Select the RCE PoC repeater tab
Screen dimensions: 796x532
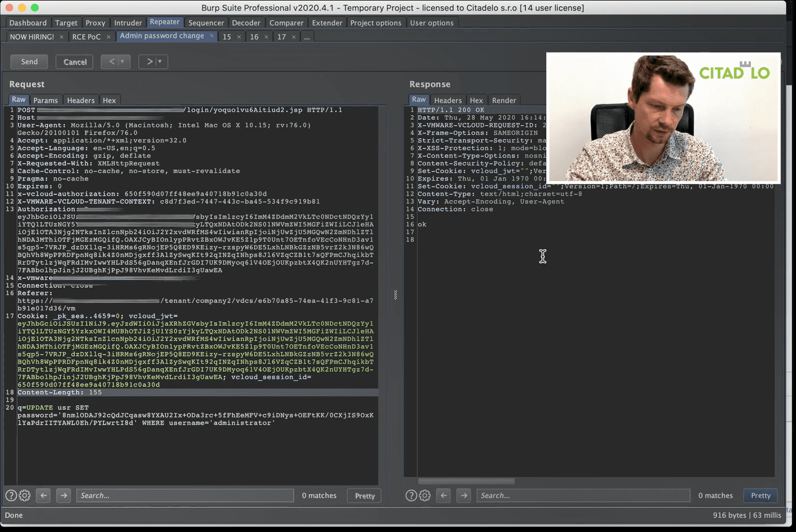pyautogui.click(x=86, y=37)
